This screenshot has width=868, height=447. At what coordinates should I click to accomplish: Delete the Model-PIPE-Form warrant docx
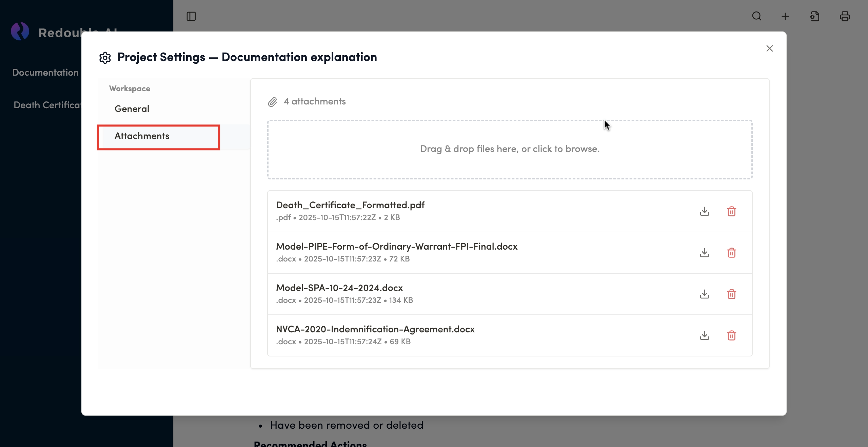click(x=731, y=253)
